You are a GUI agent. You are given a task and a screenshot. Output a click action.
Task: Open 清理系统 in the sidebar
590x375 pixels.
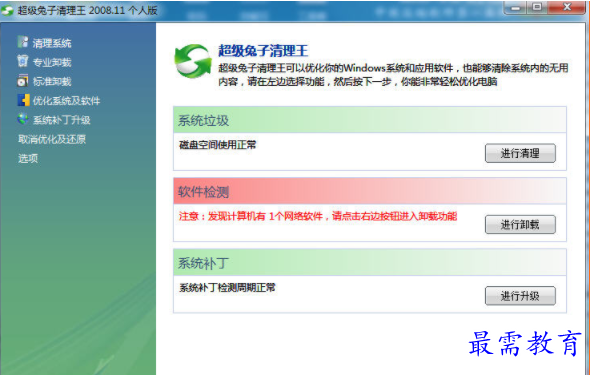click(52, 43)
